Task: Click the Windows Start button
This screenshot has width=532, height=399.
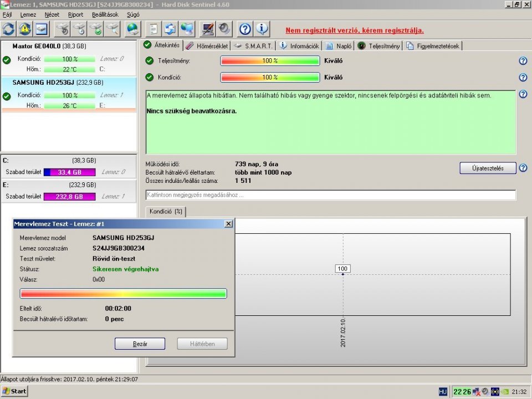Action: (x=14, y=391)
